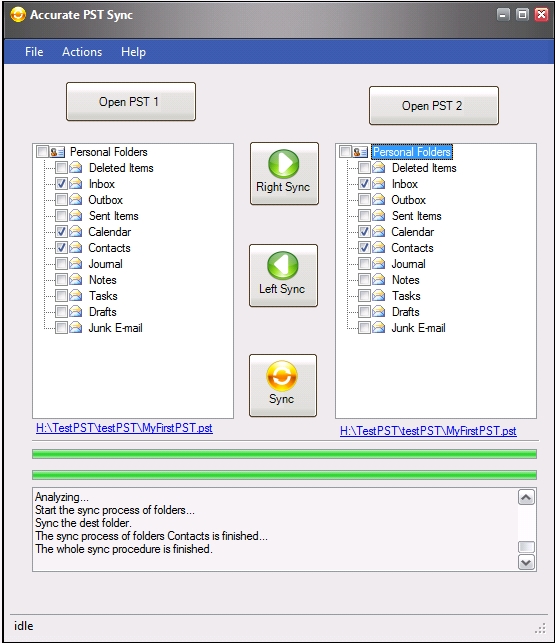This screenshot has width=555, height=643.
Task: Select envelope icon beside Tasks in right tree
Action: coord(379,296)
